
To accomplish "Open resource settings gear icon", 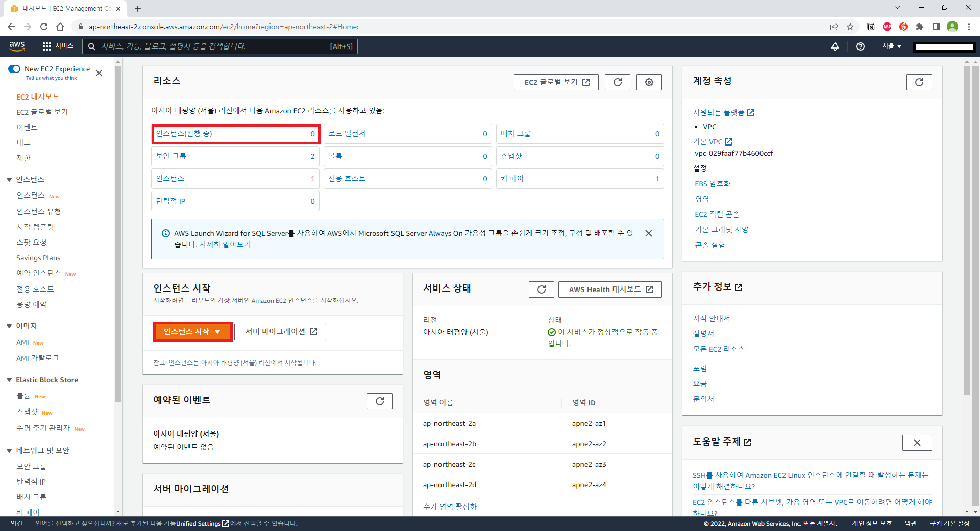I will tap(649, 82).
